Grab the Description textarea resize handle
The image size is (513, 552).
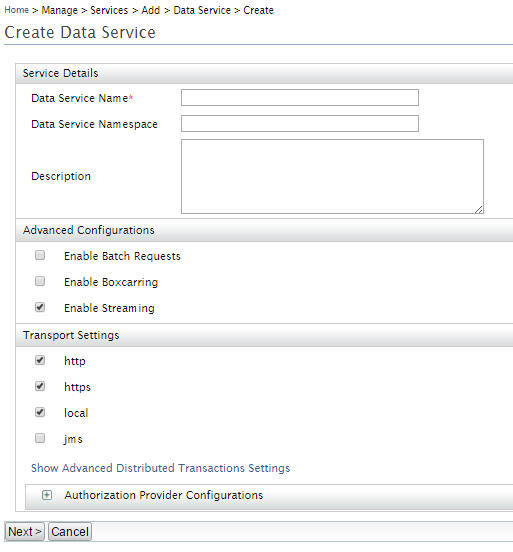pyautogui.click(x=478, y=209)
